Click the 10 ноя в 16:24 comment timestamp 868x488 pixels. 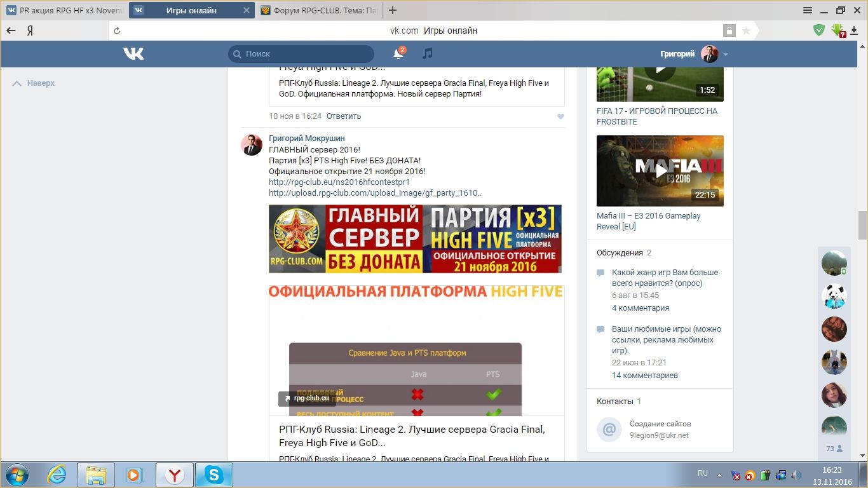295,116
